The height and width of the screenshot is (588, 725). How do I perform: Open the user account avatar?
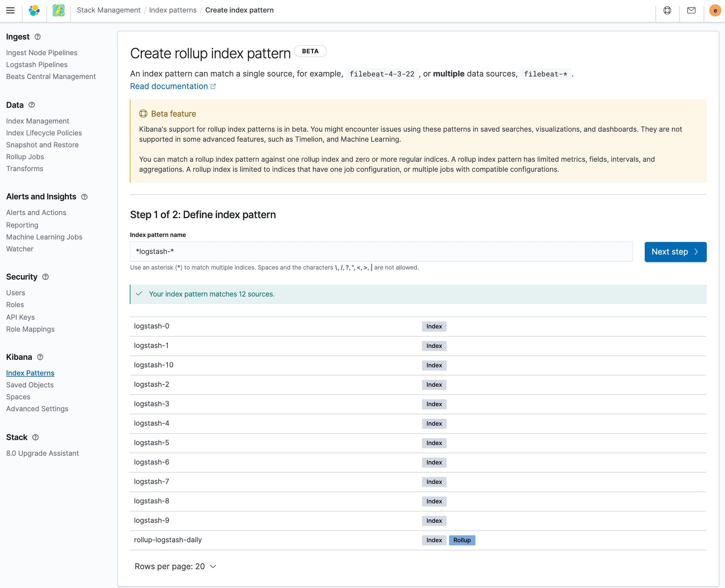715,10
